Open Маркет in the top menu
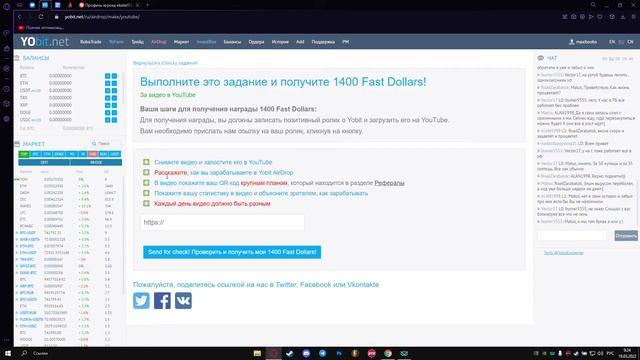640x360 pixels. 181,42
